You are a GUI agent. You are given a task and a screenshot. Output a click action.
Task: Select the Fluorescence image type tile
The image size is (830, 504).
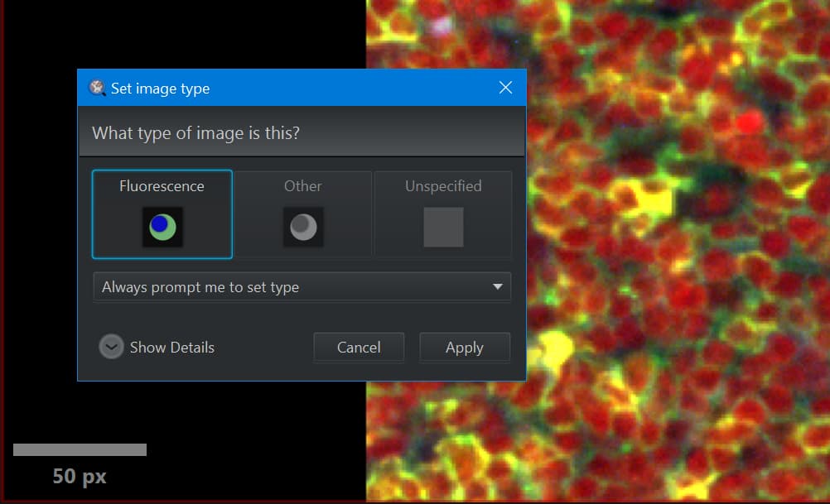point(162,214)
